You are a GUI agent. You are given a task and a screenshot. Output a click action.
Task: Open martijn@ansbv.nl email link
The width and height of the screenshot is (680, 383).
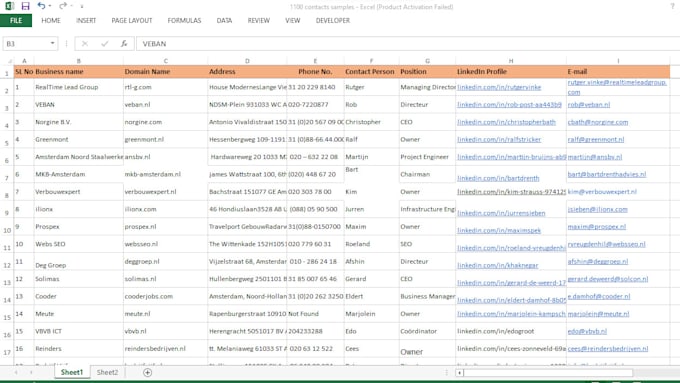(595, 157)
